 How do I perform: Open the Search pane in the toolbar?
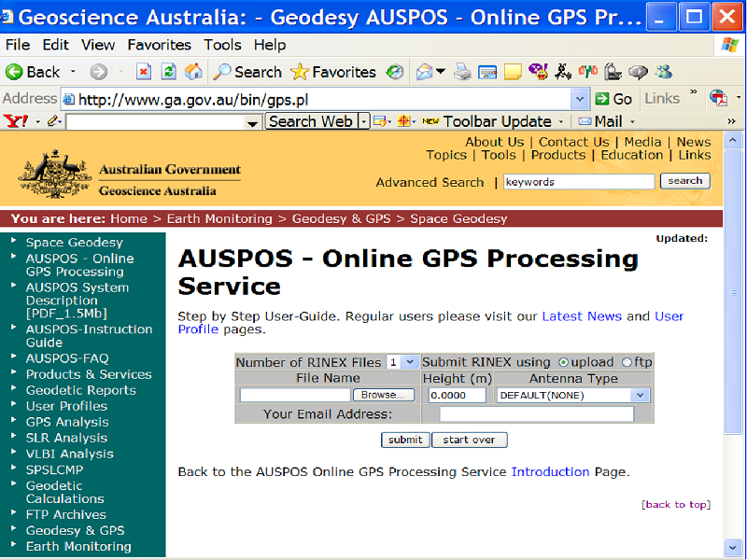coord(247,72)
